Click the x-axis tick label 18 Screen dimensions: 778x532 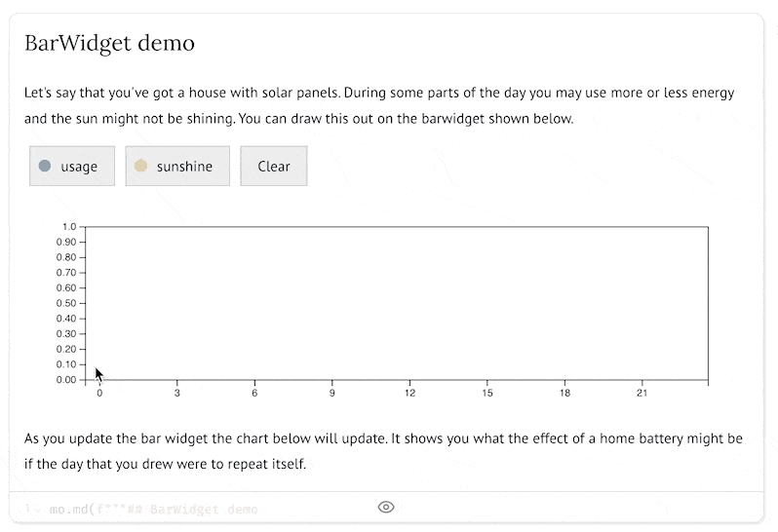[564, 394]
